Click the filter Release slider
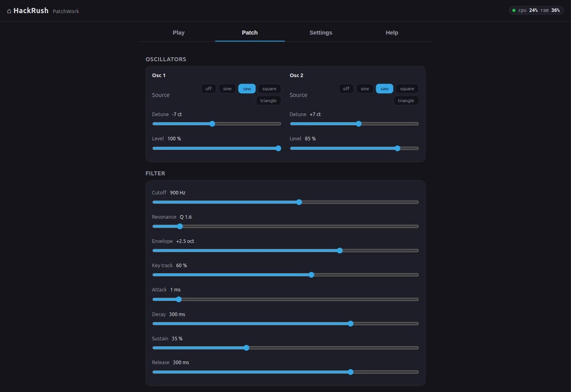The image size is (571, 392). [285, 372]
